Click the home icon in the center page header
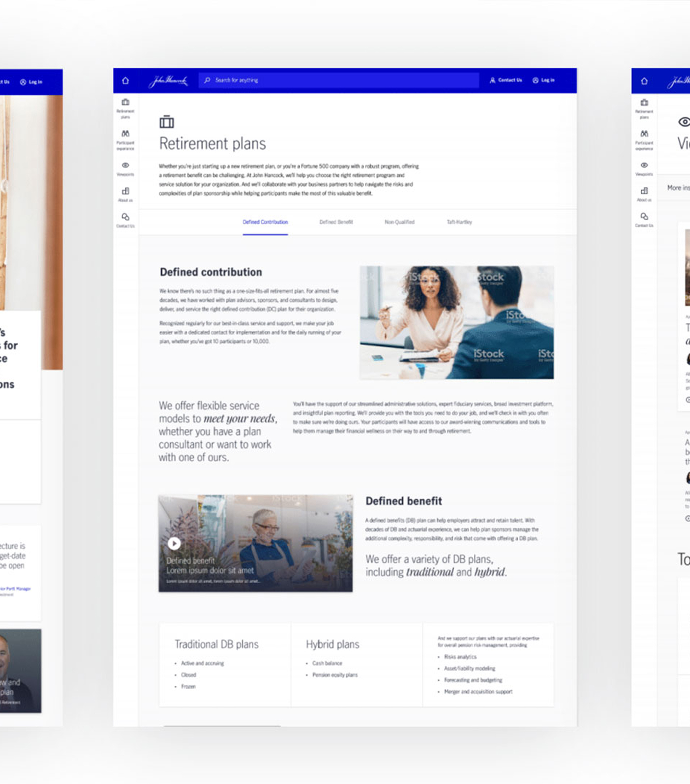The height and width of the screenshot is (784, 690). pos(125,81)
